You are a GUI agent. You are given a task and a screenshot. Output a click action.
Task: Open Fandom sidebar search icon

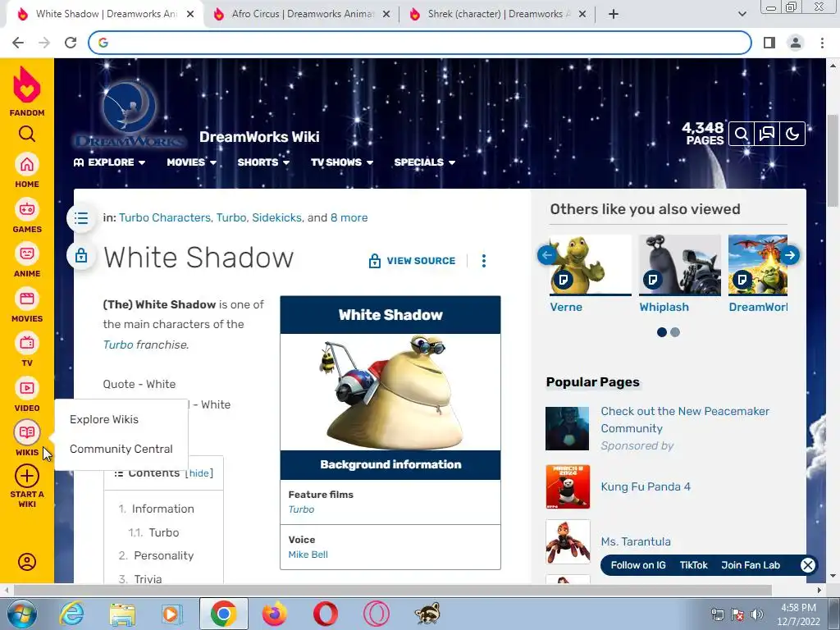tap(27, 134)
